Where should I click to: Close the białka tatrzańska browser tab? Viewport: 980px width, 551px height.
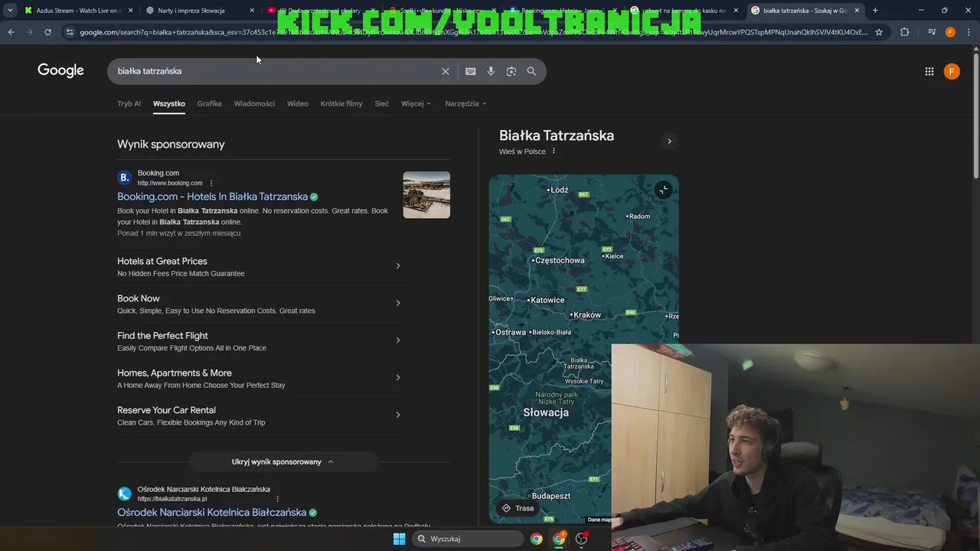click(x=857, y=11)
